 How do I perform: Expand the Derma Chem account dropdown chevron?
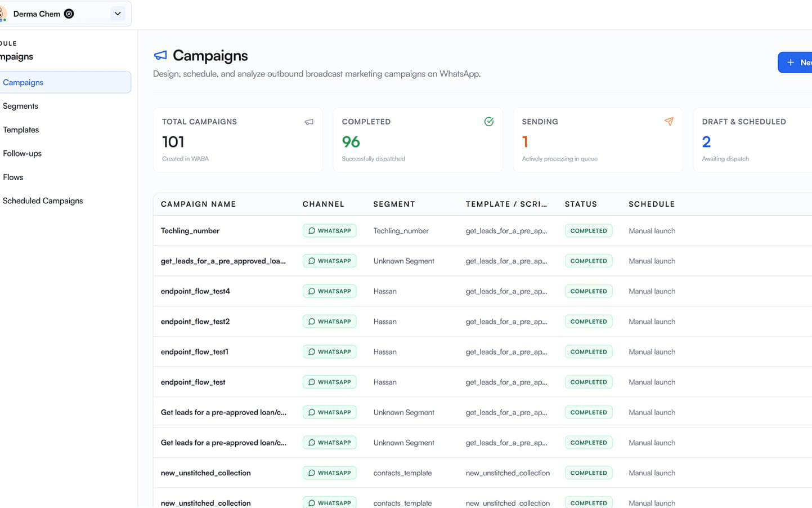(118, 14)
